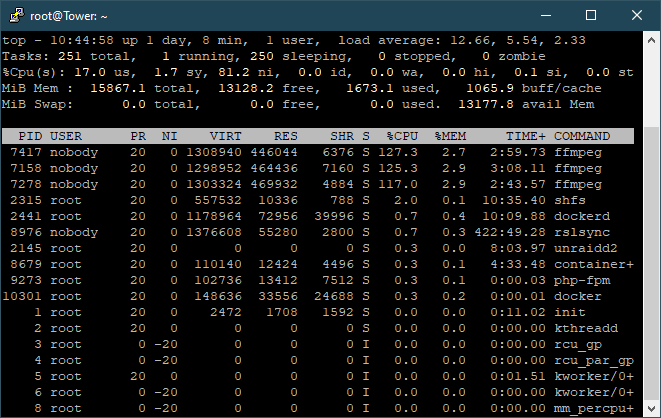Click the shfs command name
This screenshot has height=418, width=661.
570,200
